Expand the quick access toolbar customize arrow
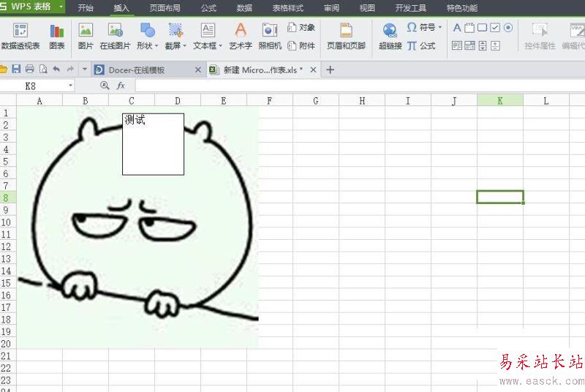 pyautogui.click(x=84, y=69)
